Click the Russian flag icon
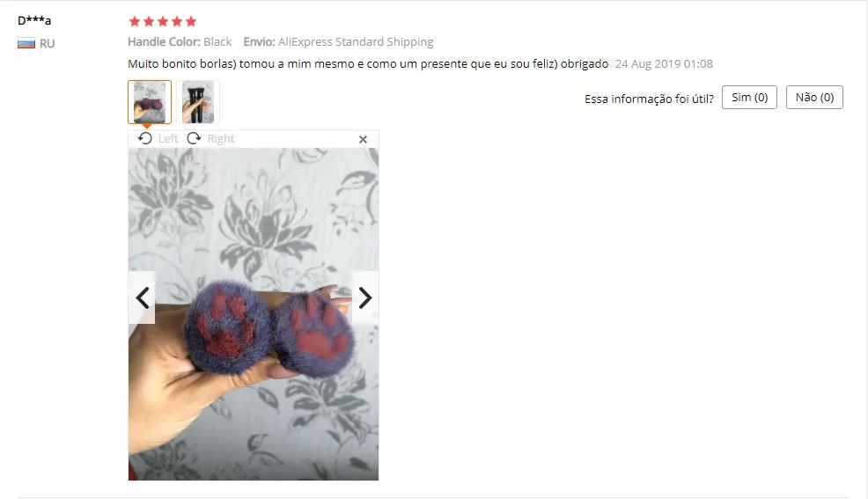 tap(26, 43)
